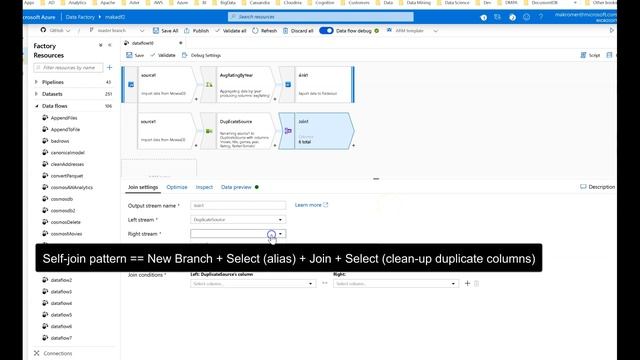Click the Save button in dataflow toolbar
The width and height of the screenshot is (640, 360).
coord(135,55)
